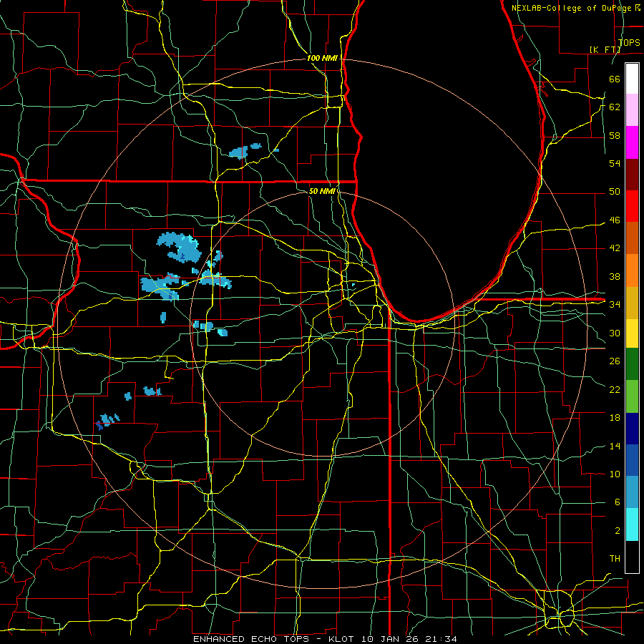Screen dimensions: 644x644
Task: Select the bright red legend swatch
Action: coord(632,206)
